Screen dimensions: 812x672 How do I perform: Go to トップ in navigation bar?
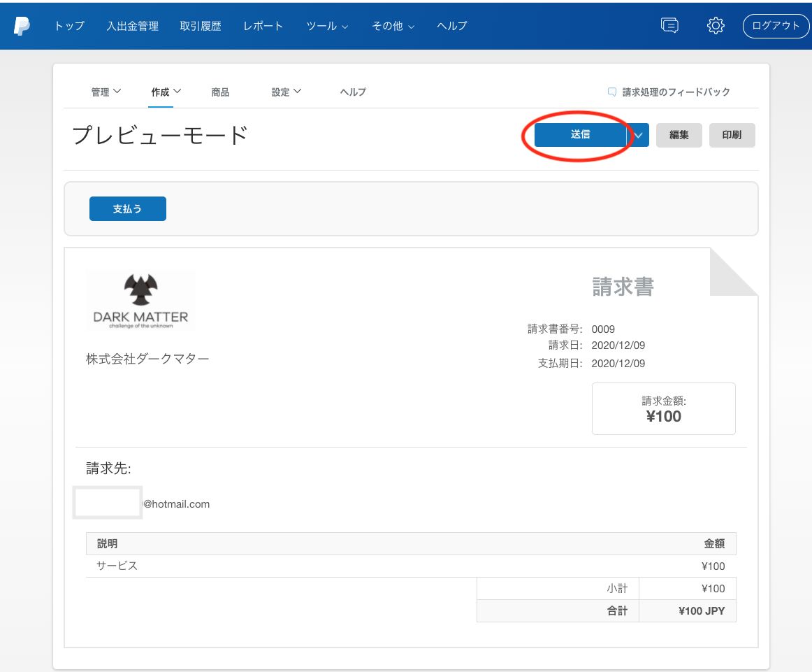69,26
